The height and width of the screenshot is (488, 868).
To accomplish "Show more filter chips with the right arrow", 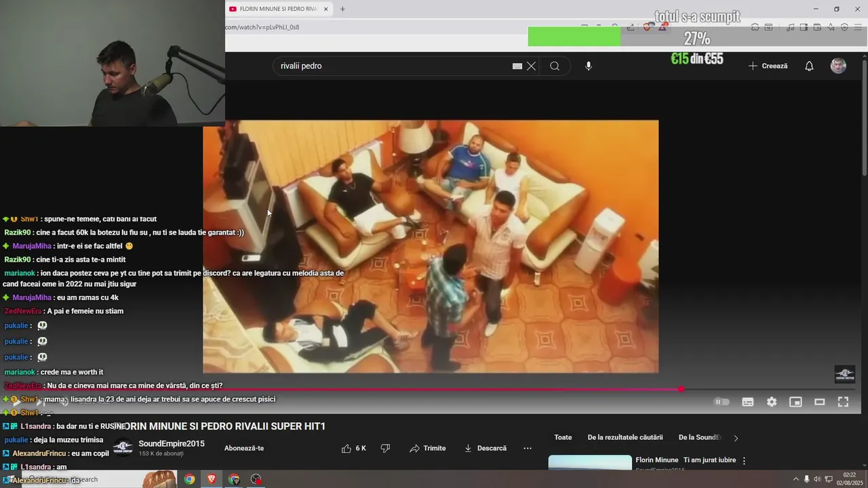I will (736, 438).
